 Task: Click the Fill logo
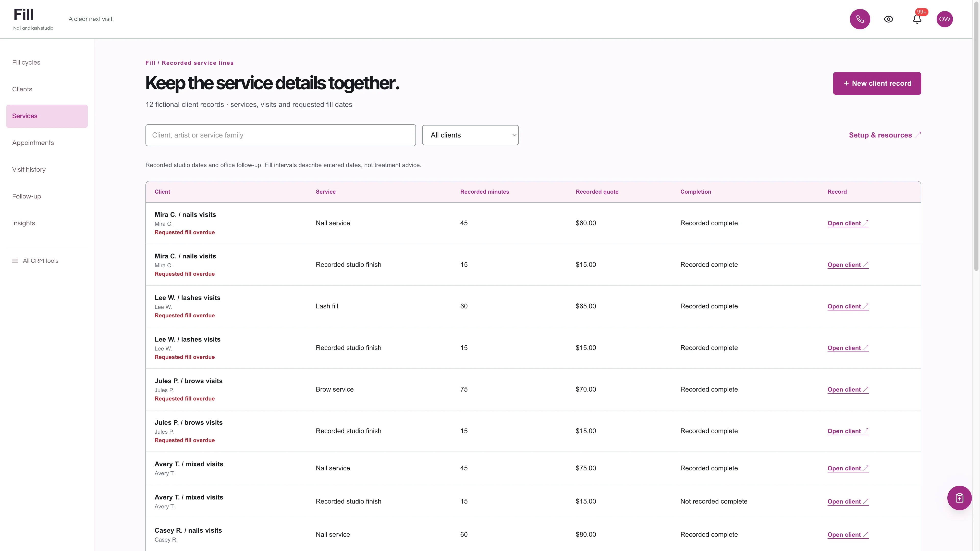pyautogui.click(x=23, y=15)
